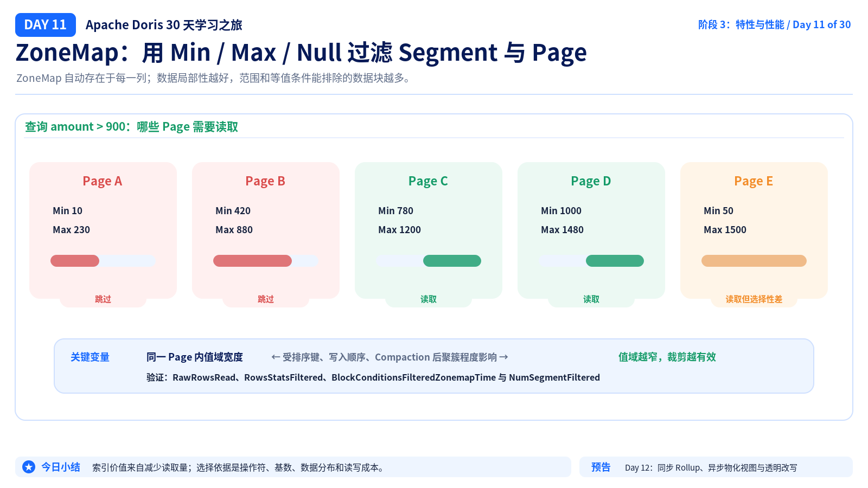Click the text Max 880
The width and height of the screenshot is (868, 488).
click(x=234, y=230)
